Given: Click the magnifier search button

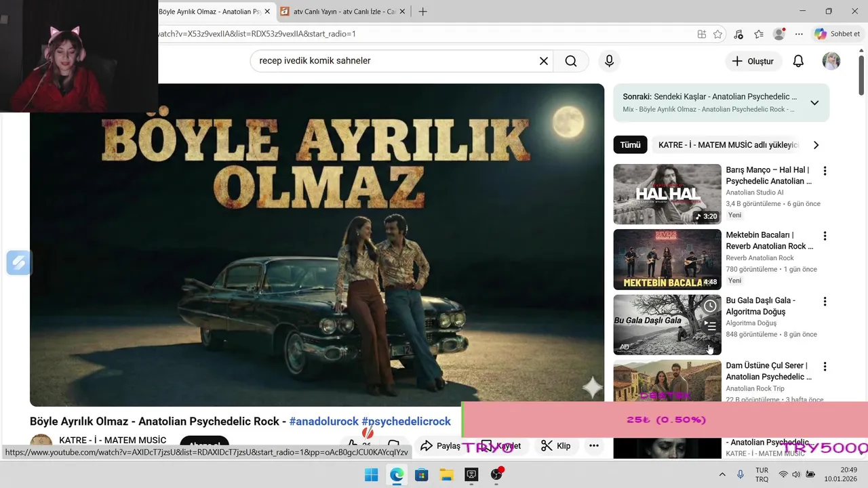Looking at the screenshot, I should (571, 61).
